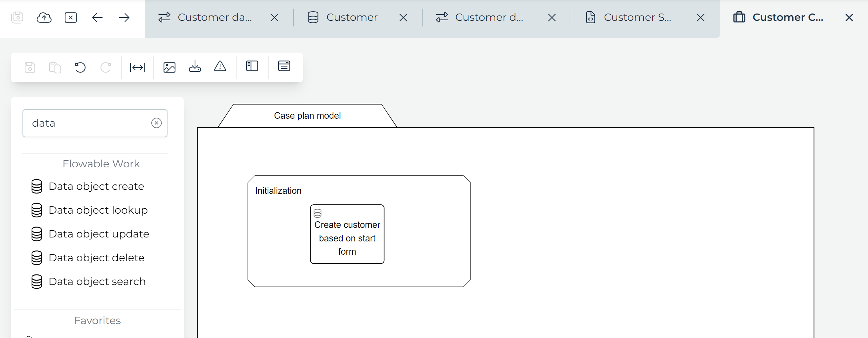This screenshot has height=338, width=868.
Task: Toggle the split panel layout
Action: pyautogui.click(x=252, y=66)
